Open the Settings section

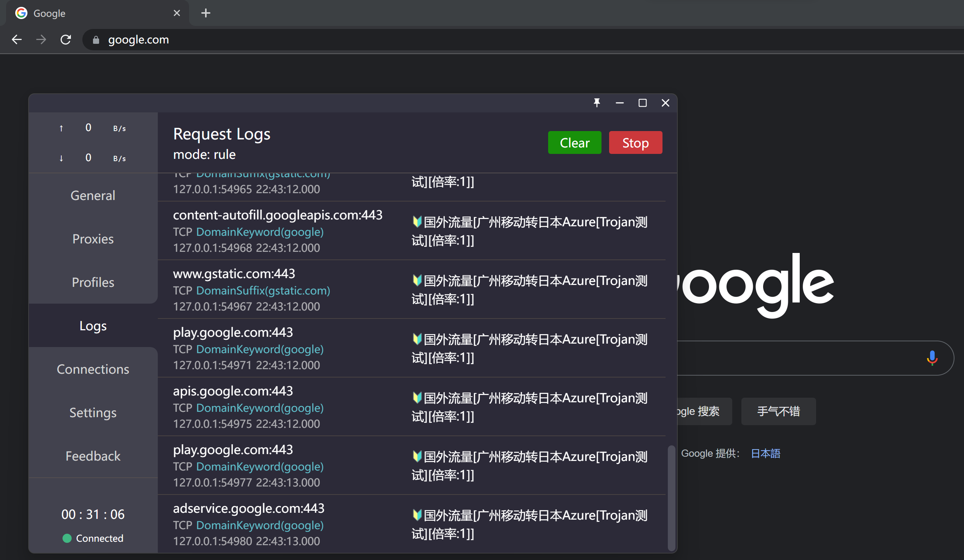pos(93,413)
